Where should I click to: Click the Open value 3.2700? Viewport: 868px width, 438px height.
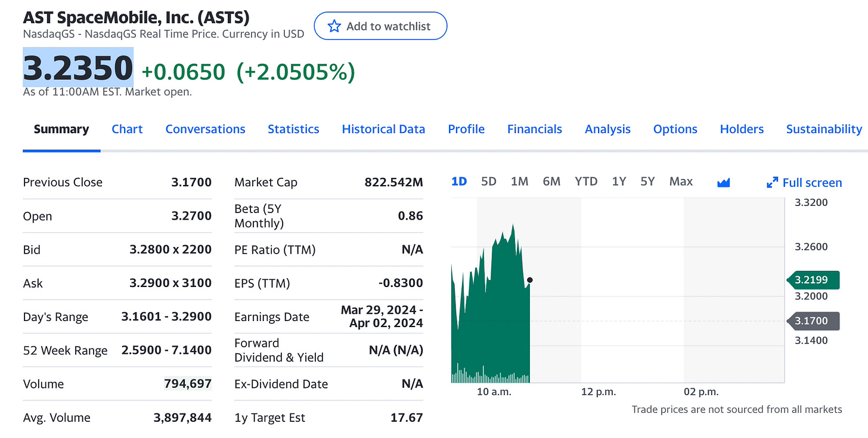[x=191, y=216]
